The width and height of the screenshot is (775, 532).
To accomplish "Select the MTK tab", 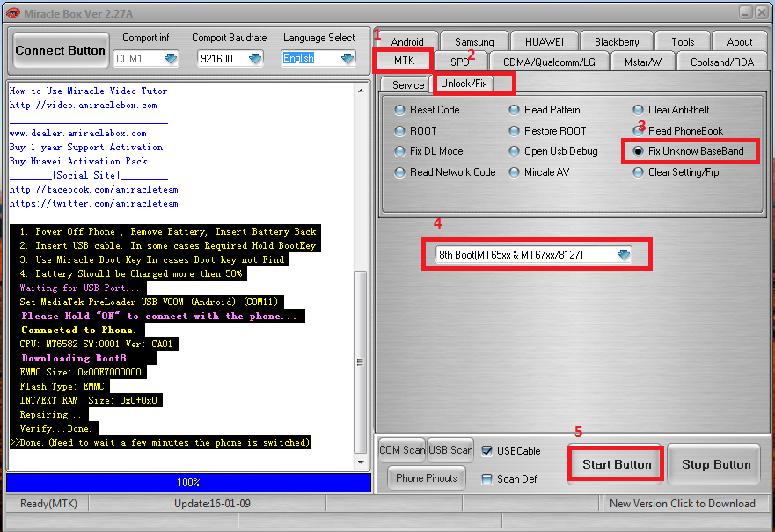I will pos(404,61).
